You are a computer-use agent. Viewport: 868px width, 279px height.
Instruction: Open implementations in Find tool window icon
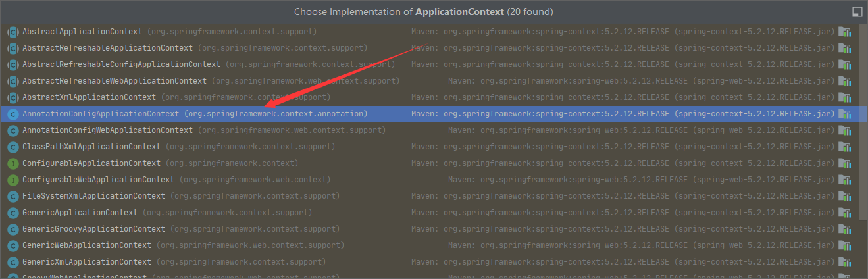[857, 12]
